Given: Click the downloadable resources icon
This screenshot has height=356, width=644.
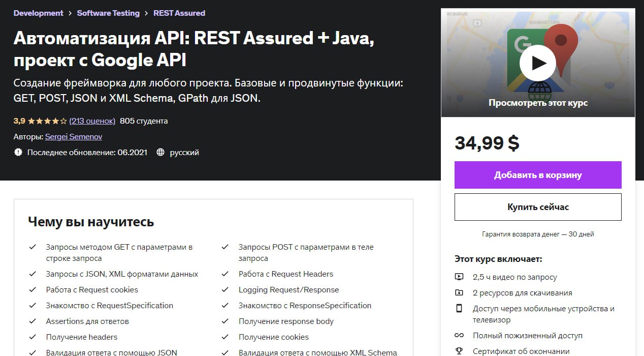Looking at the screenshot, I should point(459,293).
